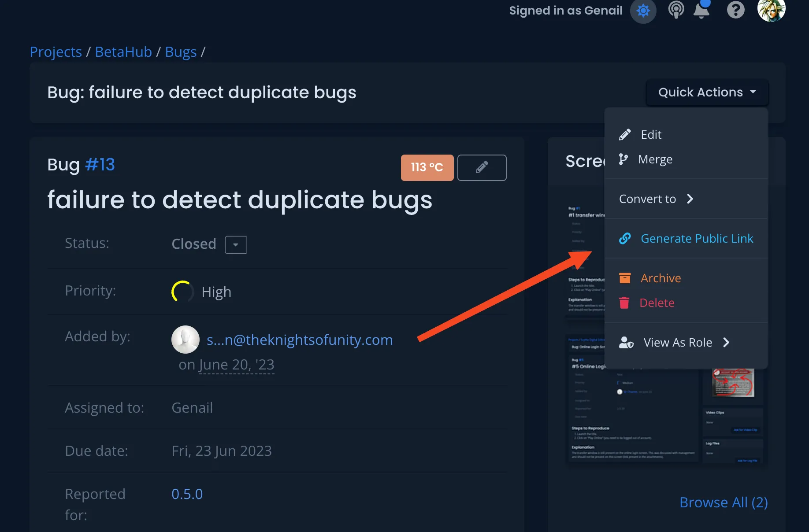Open the 0.5.0 reported version link

(x=187, y=494)
